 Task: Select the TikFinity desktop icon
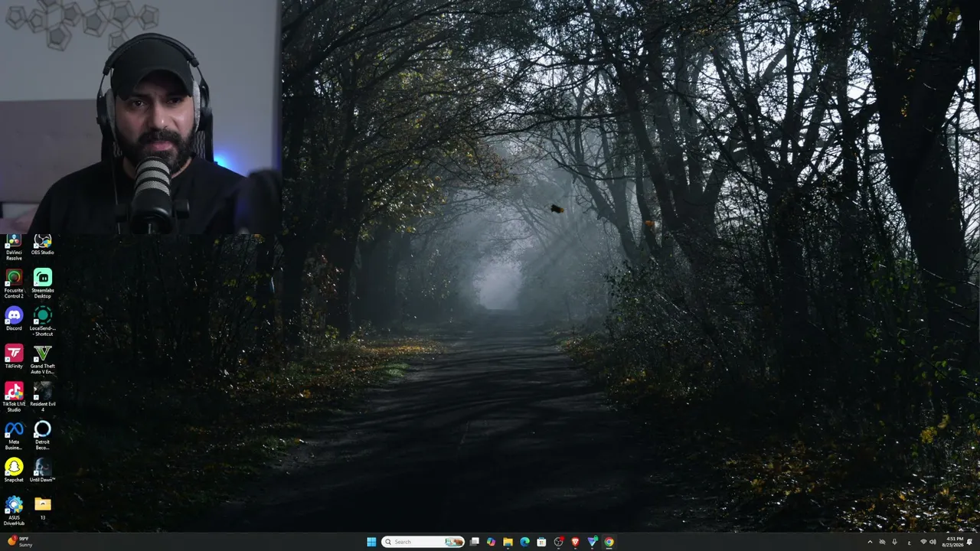14,357
